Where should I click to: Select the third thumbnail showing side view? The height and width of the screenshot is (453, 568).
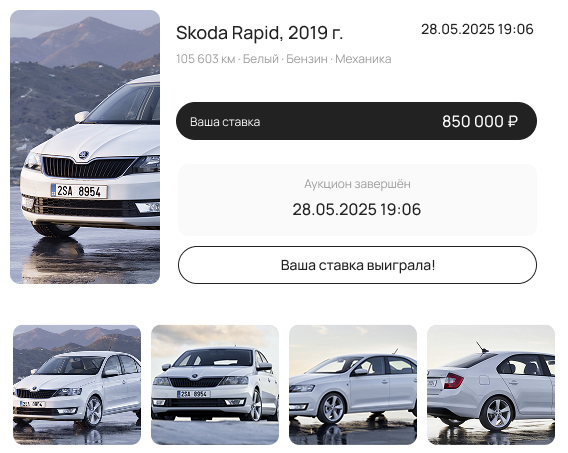(353, 385)
